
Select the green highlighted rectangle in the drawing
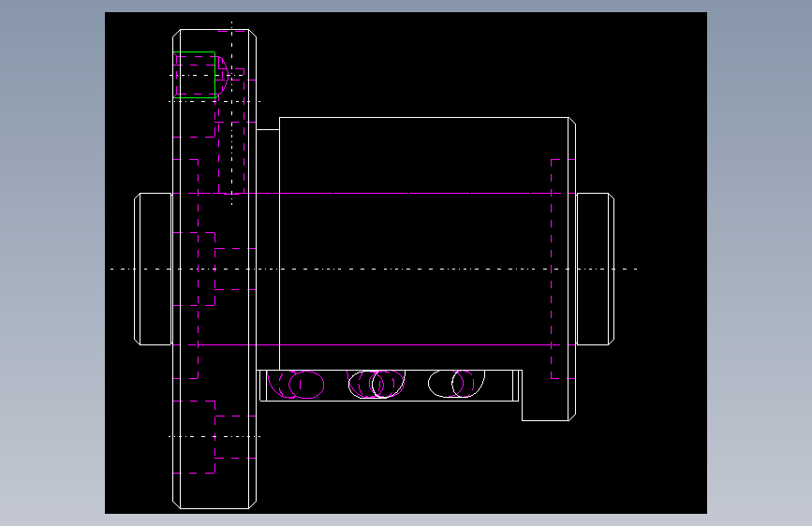point(194,75)
